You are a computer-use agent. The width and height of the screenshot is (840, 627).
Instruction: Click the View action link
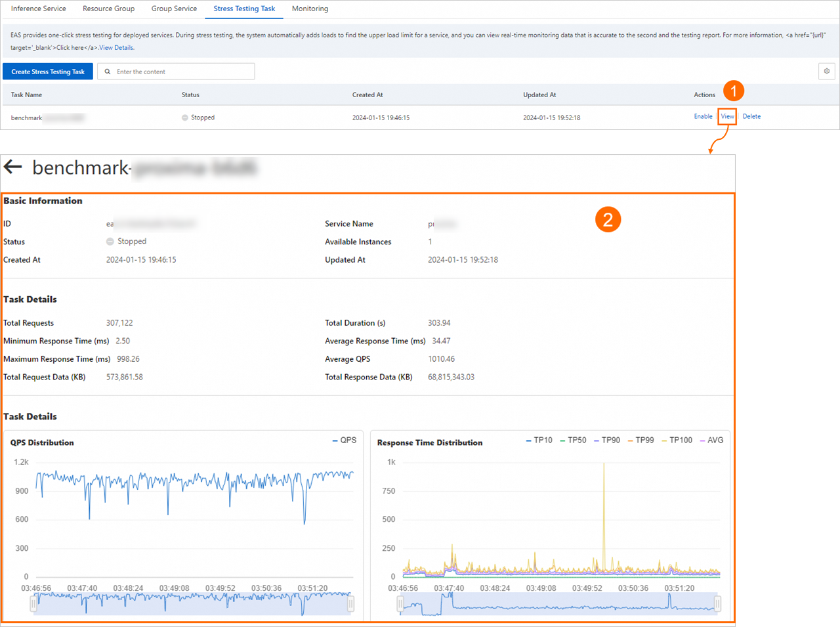point(727,116)
